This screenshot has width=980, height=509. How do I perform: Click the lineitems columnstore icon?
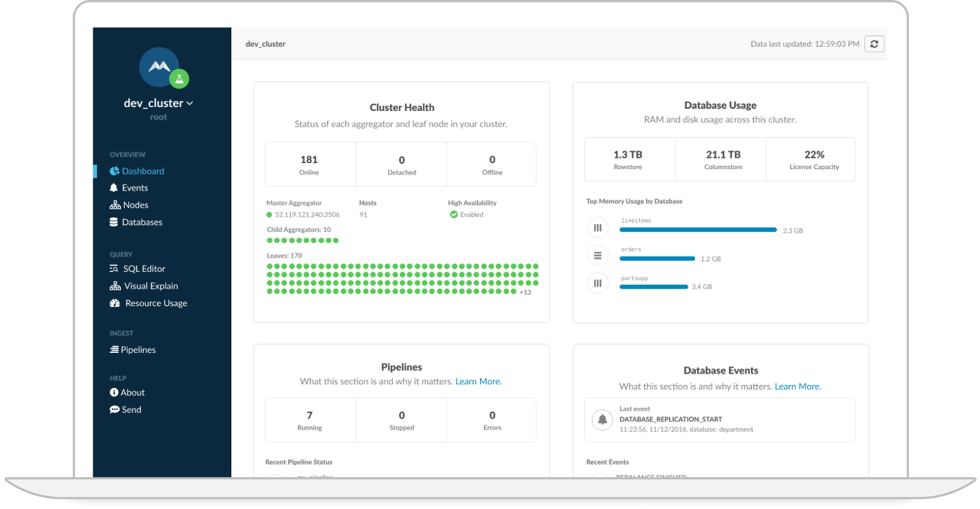click(x=597, y=228)
